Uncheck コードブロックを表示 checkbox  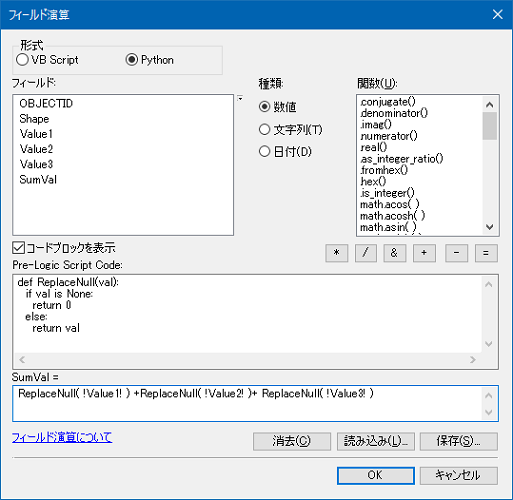coord(18,248)
